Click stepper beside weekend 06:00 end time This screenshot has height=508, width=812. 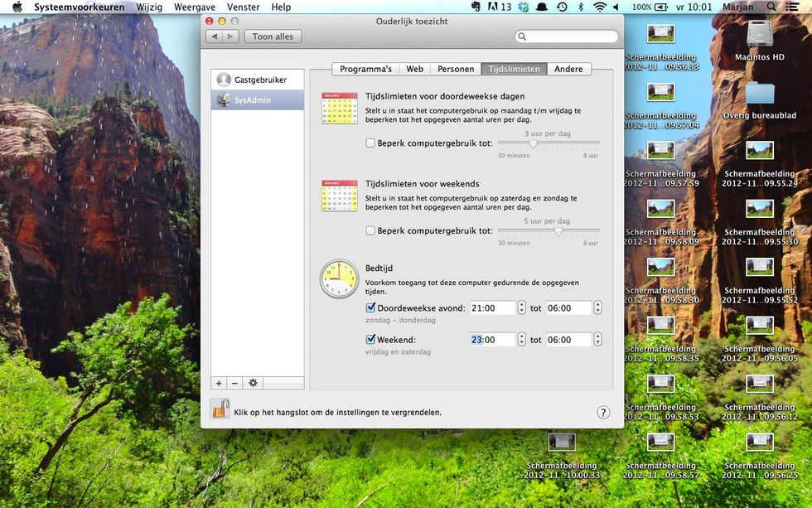click(x=597, y=340)
